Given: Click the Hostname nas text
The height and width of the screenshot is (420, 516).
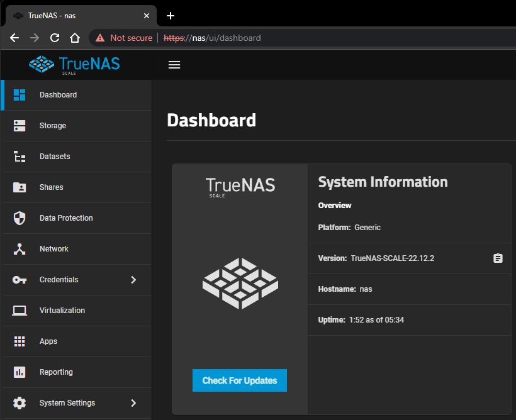Looking at the screenshot, I should pyautogui.click(x=345, y=289).
